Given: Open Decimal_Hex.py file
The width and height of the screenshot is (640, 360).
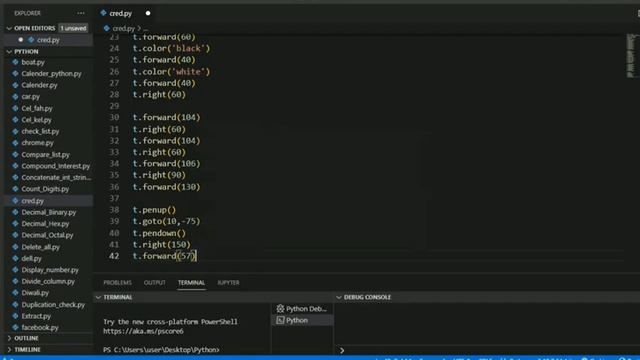Looking at the screenshot, I should pyautogui.click(x=45, y=224).
